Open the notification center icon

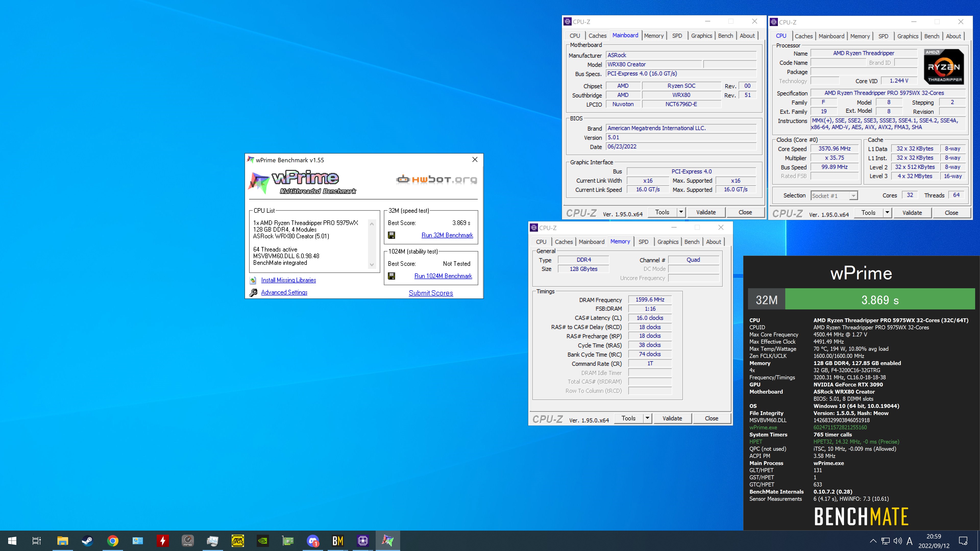tap(963, 540)
